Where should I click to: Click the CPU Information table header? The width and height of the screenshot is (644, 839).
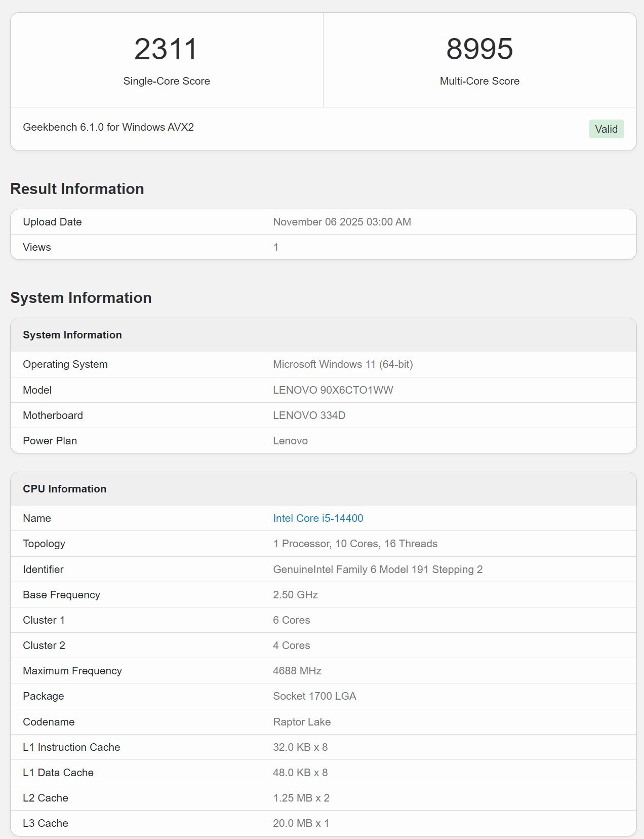65,489
